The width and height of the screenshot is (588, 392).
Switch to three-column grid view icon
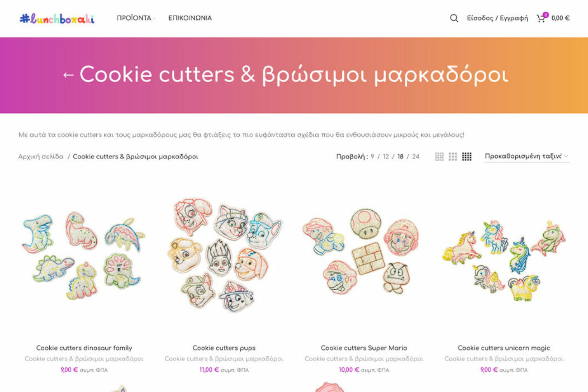click(x=453, y=156)
